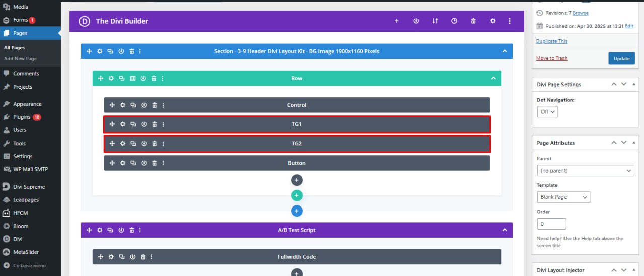Screen dimensions: 644x276
Task: Clear layout with the trash icon in the Divi Builder header
Action: pyautogui.click(x=473, y=21)
